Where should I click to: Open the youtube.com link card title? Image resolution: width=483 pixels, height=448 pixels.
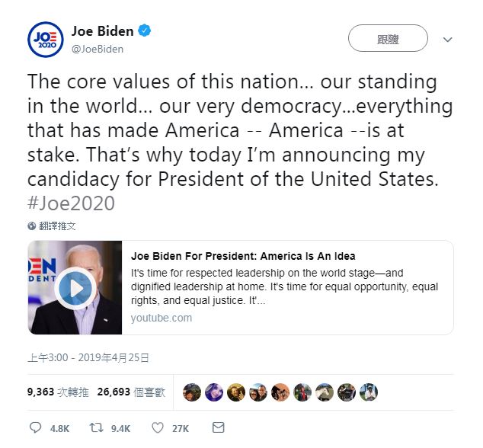[243, 256]
